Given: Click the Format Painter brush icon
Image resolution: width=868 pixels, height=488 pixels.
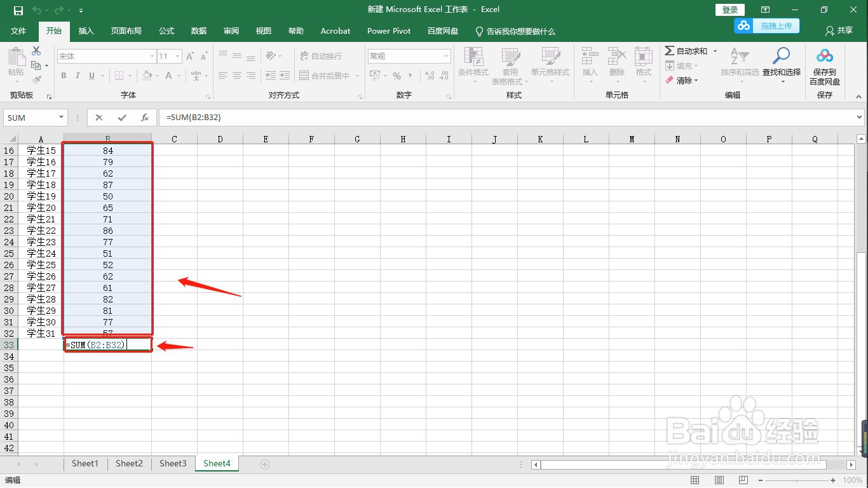Looking at the screenshot, I should click(x=36, y=80).
